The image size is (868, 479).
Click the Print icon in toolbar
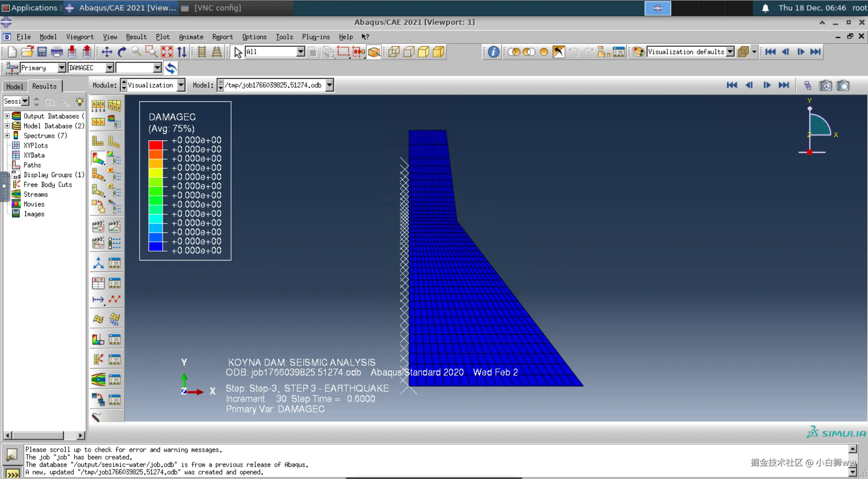tap(57, 52)
